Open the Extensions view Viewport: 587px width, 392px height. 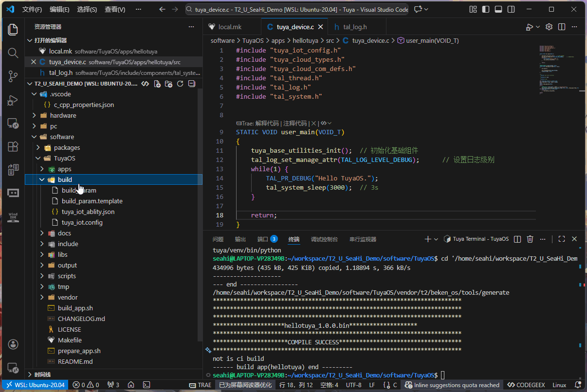click(13, 146)
